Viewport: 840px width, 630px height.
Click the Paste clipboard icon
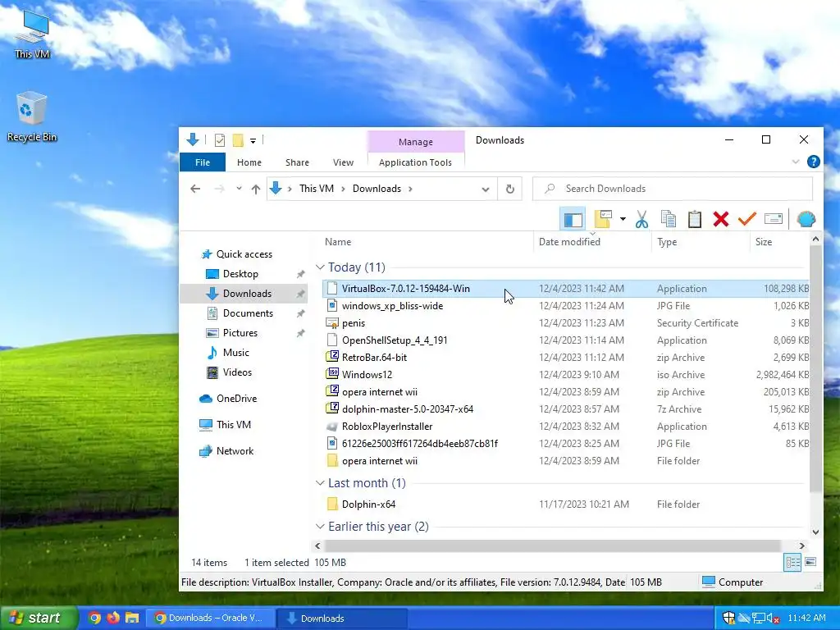694,219
